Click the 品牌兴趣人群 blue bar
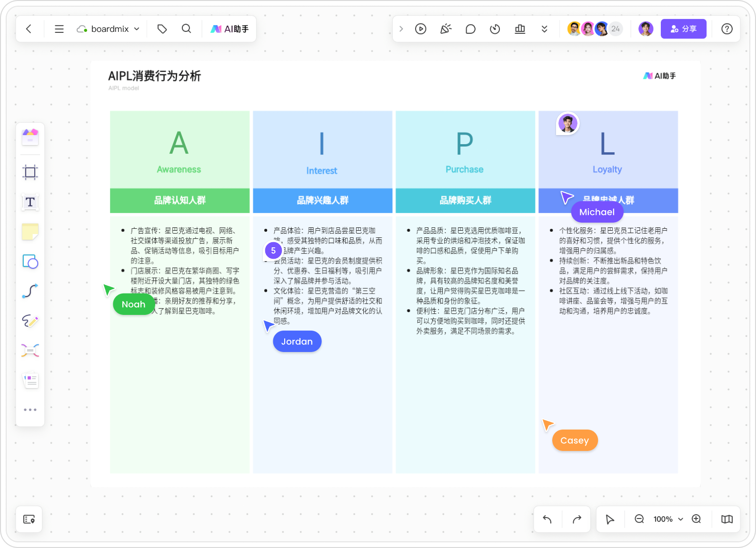 (x=322, y=200)
